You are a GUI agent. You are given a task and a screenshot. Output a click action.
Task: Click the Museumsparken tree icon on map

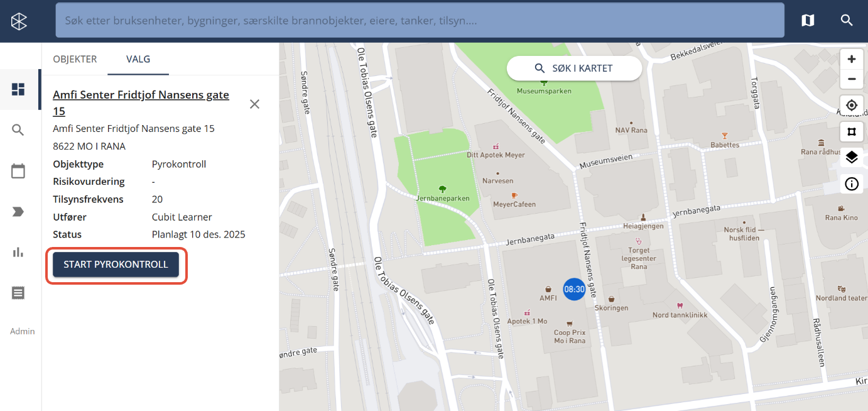pyautogui.click(x=544, y=82)
